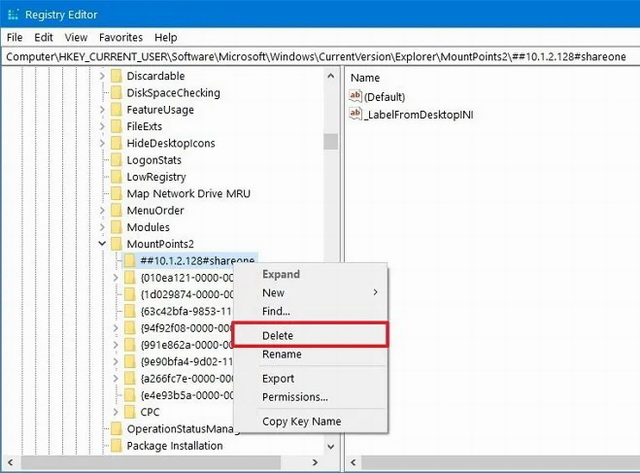Choose Copy Key Name option

301,421
